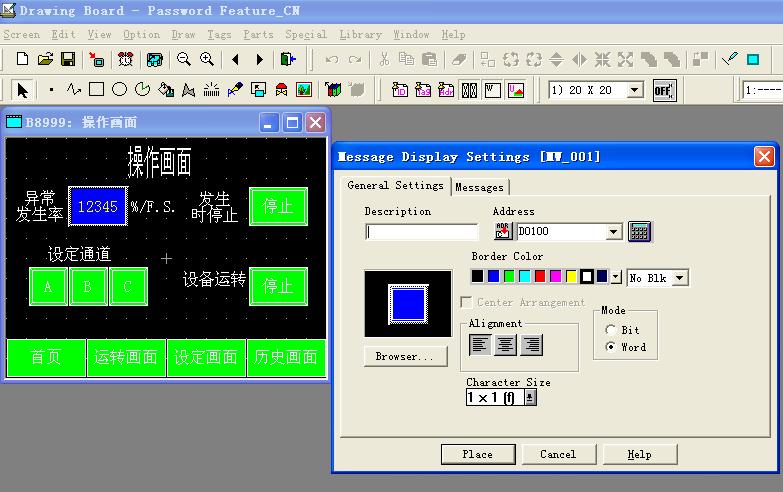Click the zoom in magnifier icon
The width and height of the screenshot is (783, 492).
coord(207,60)
